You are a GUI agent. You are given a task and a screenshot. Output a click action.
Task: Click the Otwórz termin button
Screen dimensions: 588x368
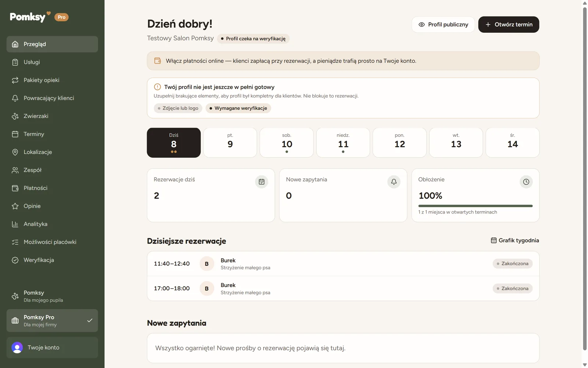[509, 24]
